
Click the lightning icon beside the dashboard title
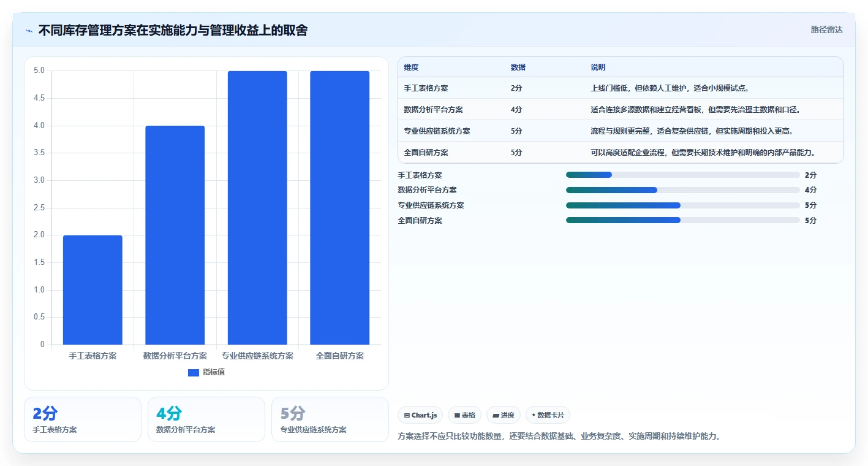point(29,31)
